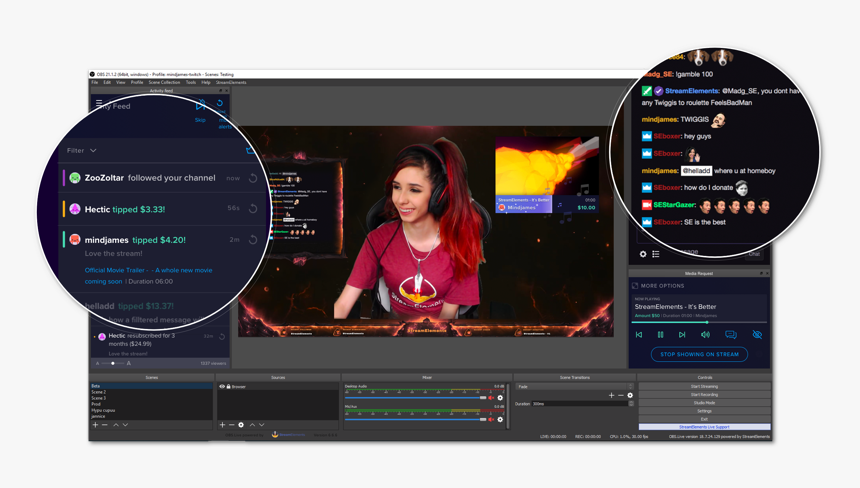Mute Desktop Audio in the mixer

pos(491,398)
